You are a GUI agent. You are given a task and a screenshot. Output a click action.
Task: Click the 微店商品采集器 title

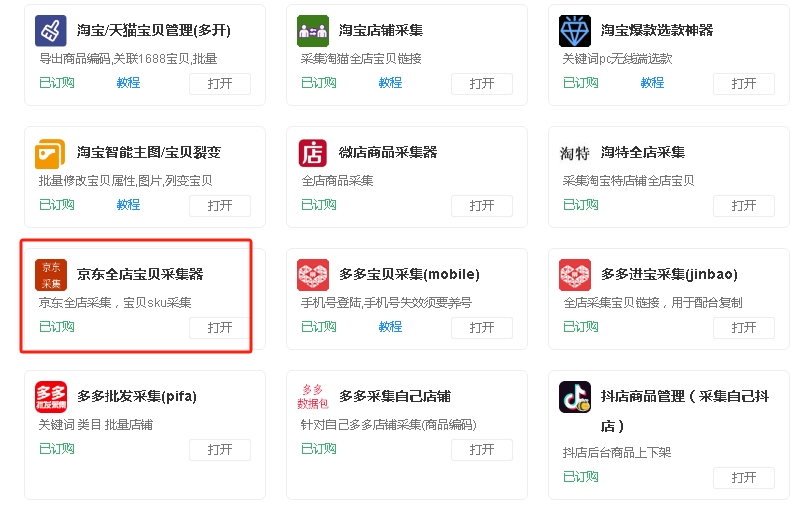pyautogui.click(x=388, y=152)
